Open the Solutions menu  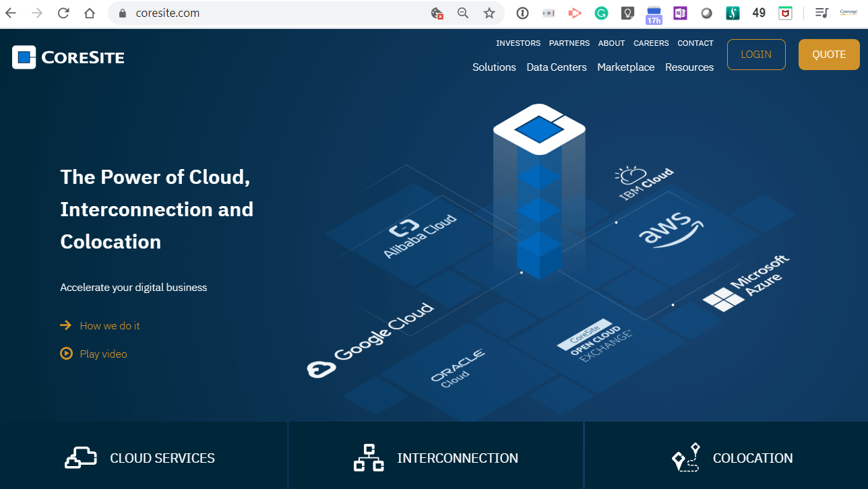[x=494, y=67]
